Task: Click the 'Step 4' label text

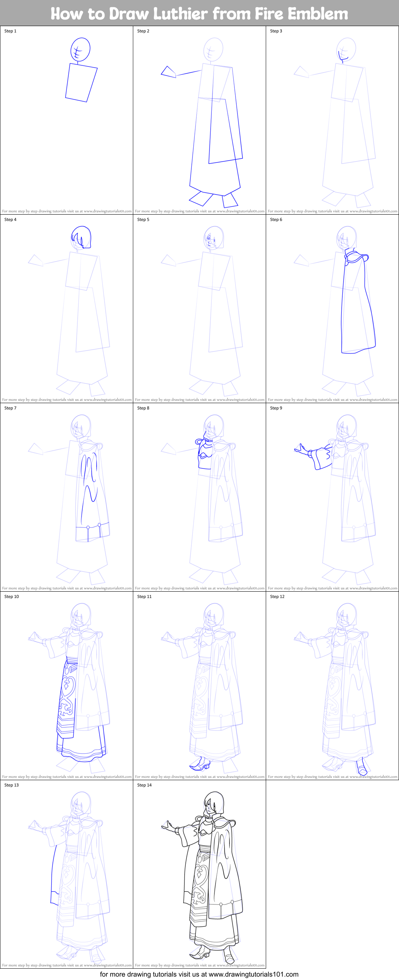Action: coord(10,219)
